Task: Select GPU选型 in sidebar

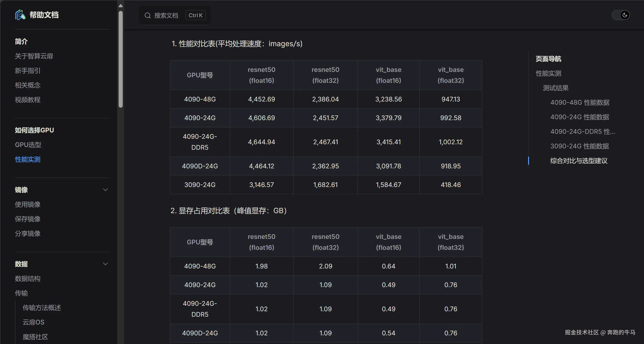Action: (x=28, y=145)
